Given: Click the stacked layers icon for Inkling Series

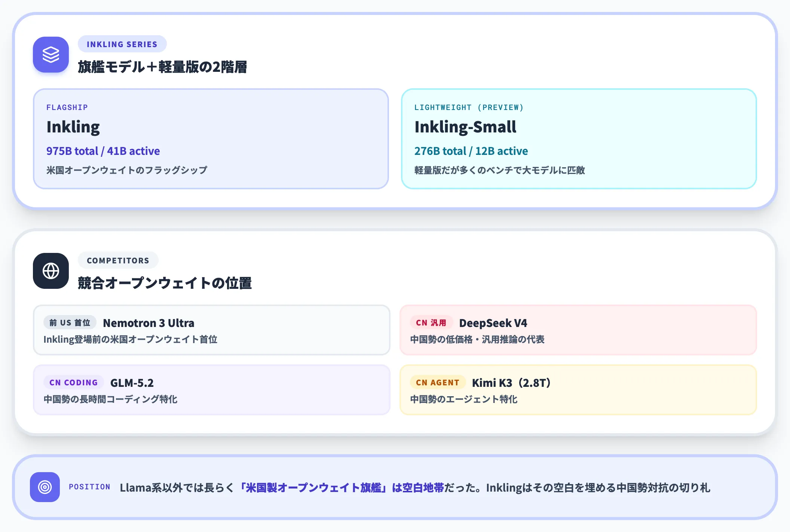Looking at the screenshot, I should coord(51,55).
